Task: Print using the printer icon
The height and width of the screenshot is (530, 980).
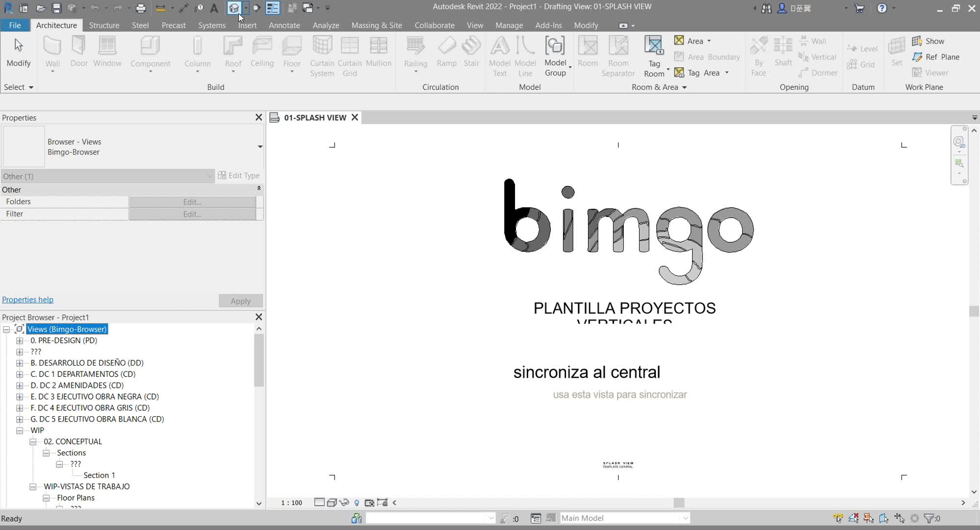Action: 141,8
